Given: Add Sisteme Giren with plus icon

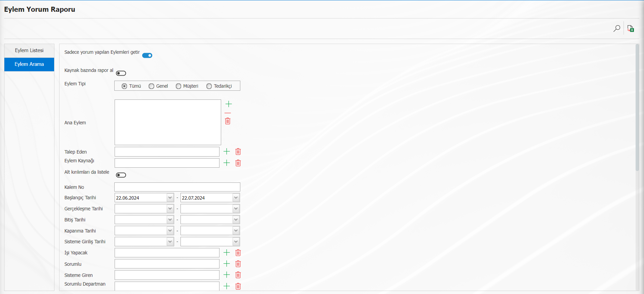Looking at the screenshot, I should [x=227, y=275].
